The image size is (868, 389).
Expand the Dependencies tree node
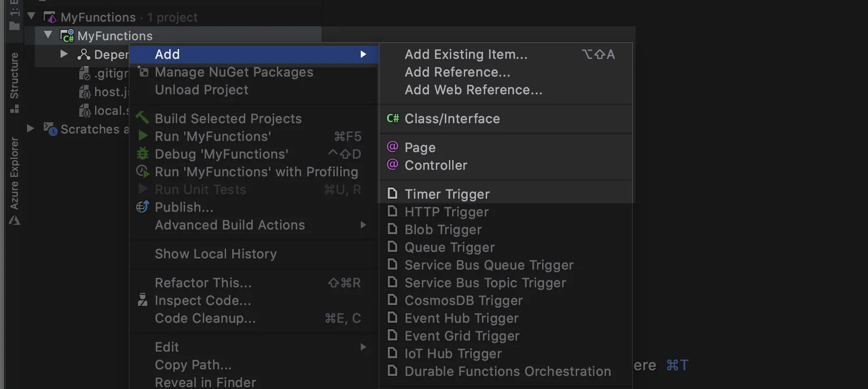(x=64, y=54)
